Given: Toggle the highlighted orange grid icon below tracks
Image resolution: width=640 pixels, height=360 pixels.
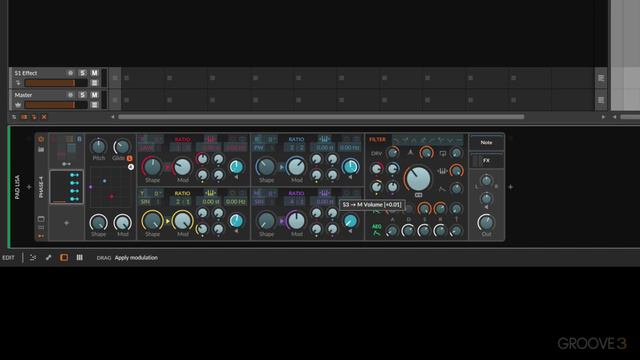Looking at the screenshot, I should [x=24, y=117].
